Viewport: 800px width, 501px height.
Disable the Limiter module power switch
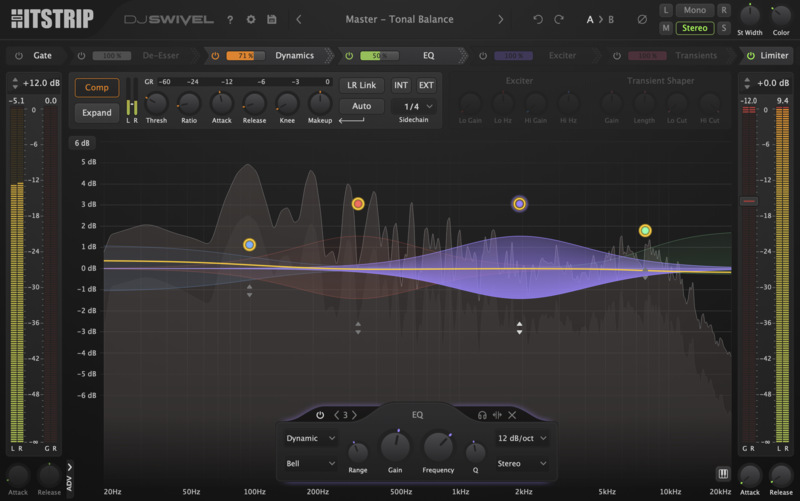(x=749, y=56)
